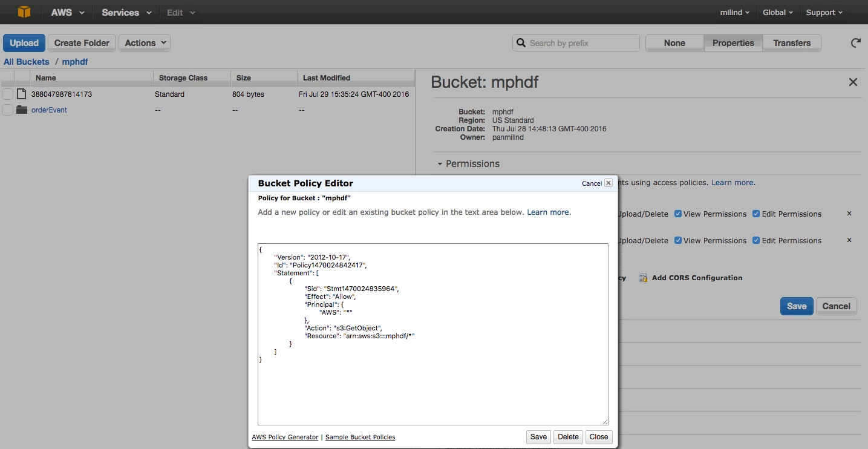
Task: Uncheck View Permissions in second grantee row
Action: 678,240
